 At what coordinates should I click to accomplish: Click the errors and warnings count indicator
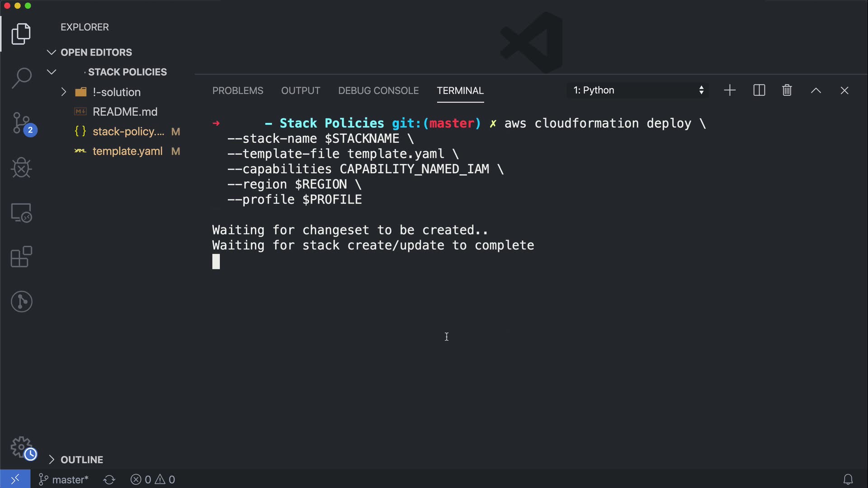[153, 479]
